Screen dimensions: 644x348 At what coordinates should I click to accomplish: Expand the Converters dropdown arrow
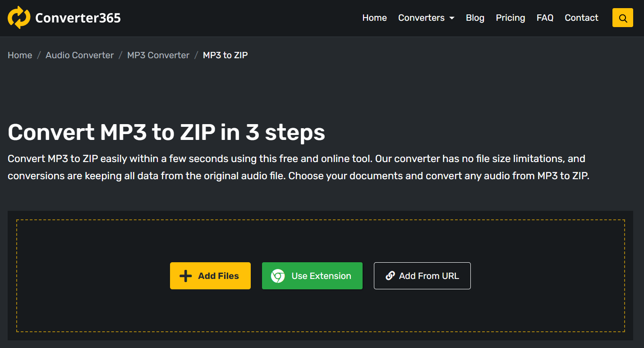click(x=452, y=18)
